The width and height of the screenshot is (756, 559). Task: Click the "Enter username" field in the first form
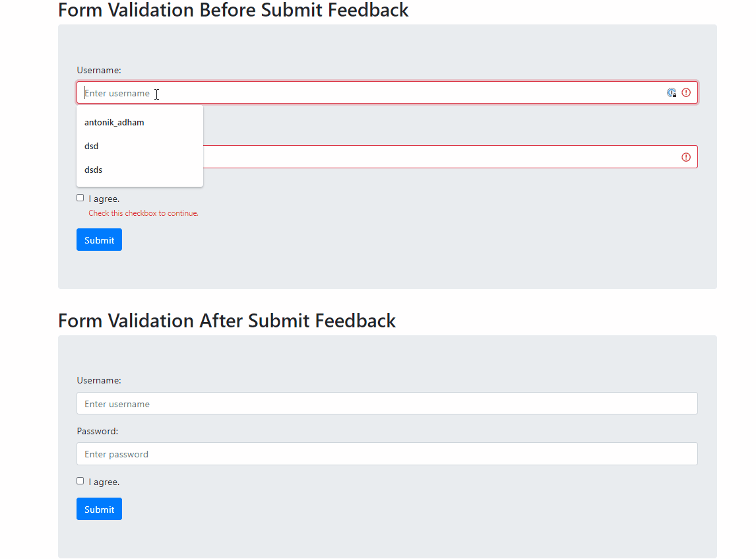(x=330, y=92)
